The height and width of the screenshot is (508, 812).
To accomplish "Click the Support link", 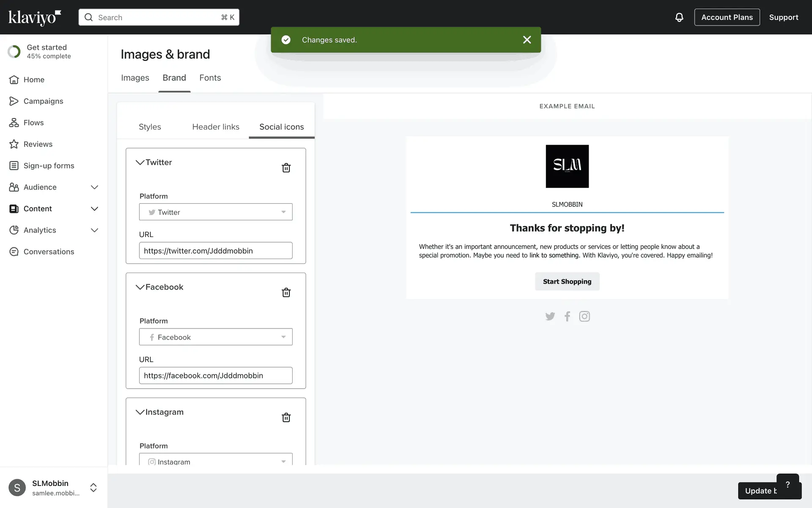I will [783, 17].
